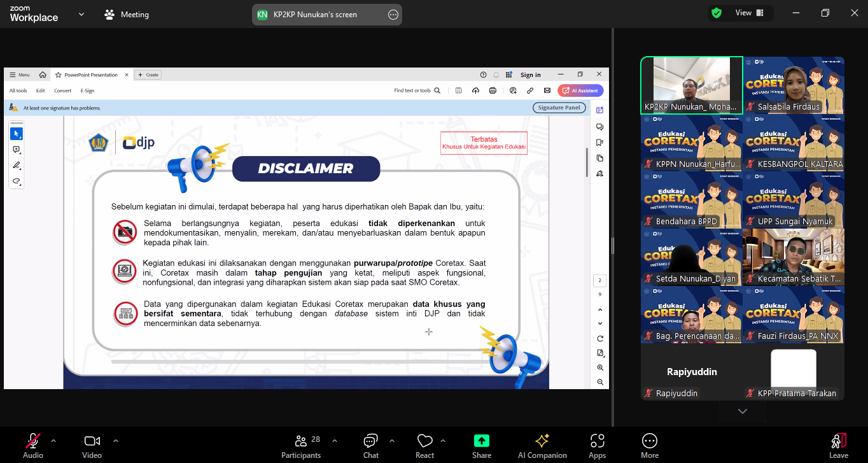
Task: Click the green encryption shield icon
Action: point(717,13)
